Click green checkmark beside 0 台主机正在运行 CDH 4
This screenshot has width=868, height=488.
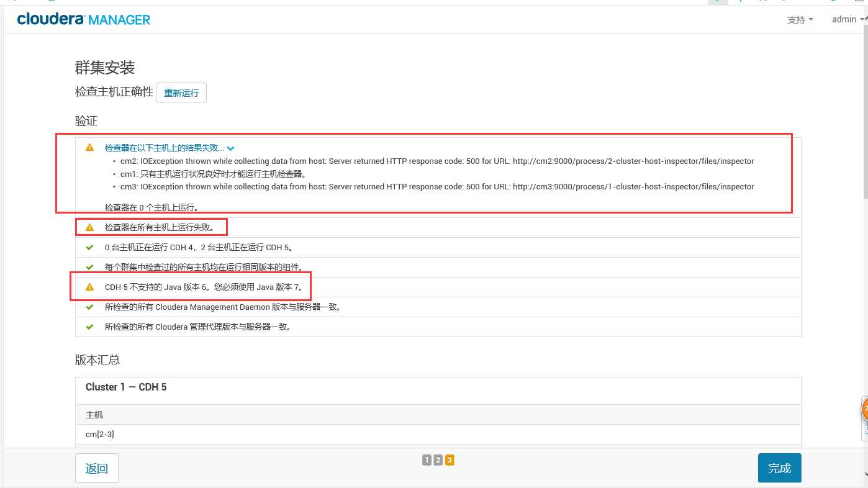pos(90,247)
